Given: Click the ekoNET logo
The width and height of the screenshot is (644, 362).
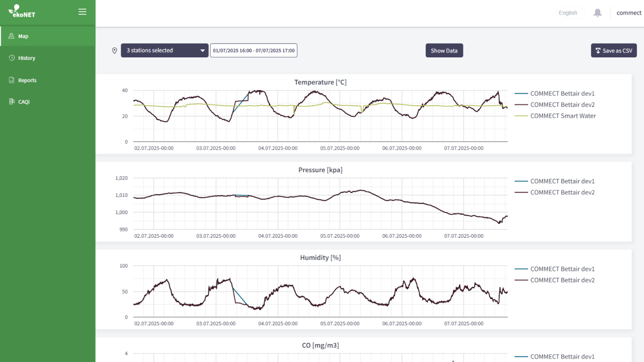Looking at the screenshot, I should click(22, 11).
